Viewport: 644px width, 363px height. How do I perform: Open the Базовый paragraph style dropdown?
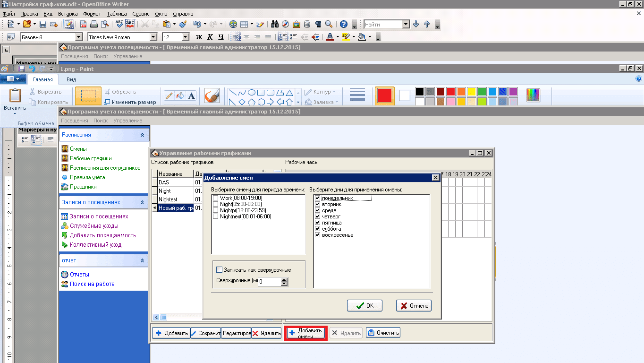click(78, 37)
